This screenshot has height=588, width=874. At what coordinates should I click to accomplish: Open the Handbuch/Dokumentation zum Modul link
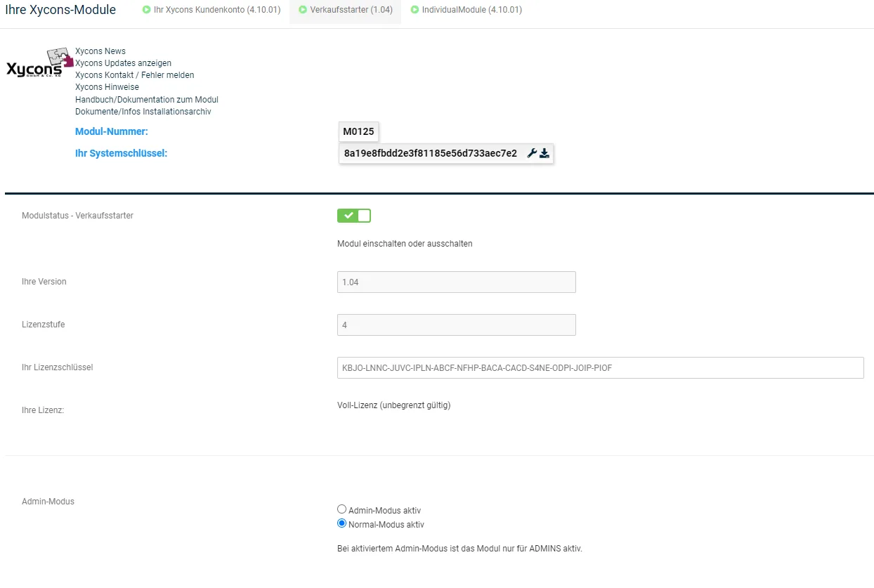pos(147,100)
